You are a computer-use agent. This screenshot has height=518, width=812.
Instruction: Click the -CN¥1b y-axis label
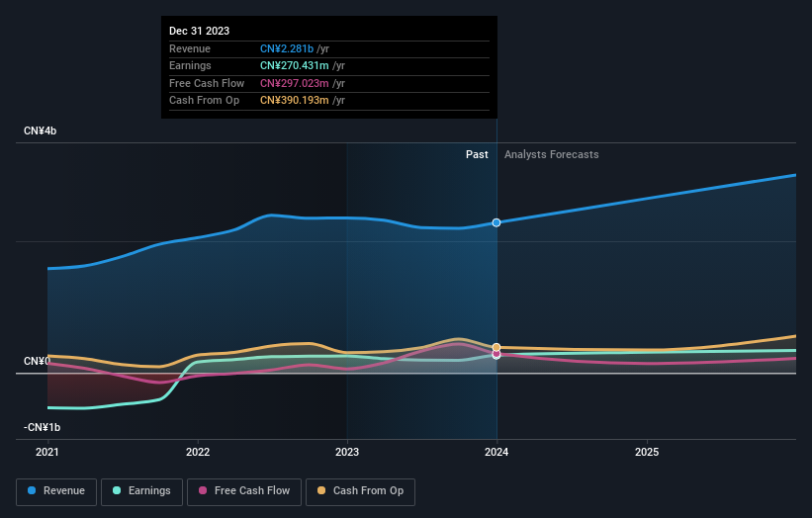(x=42, y=427)
